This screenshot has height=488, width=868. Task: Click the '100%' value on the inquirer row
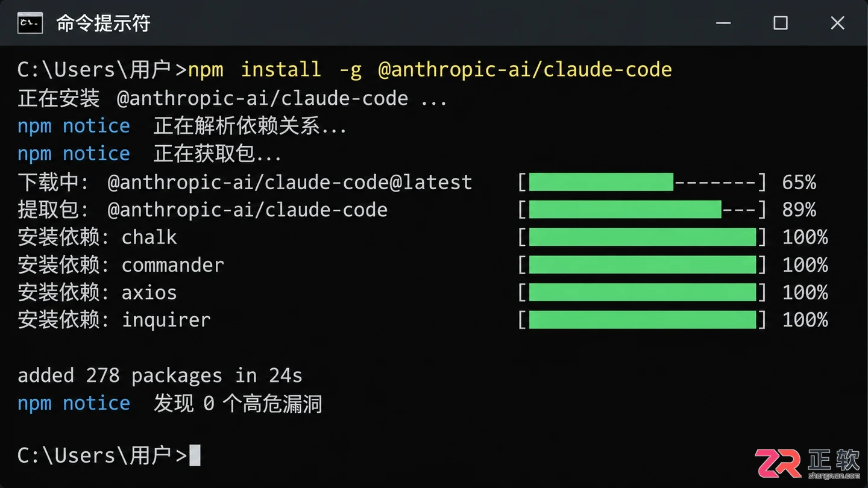[x=805, y=320]
